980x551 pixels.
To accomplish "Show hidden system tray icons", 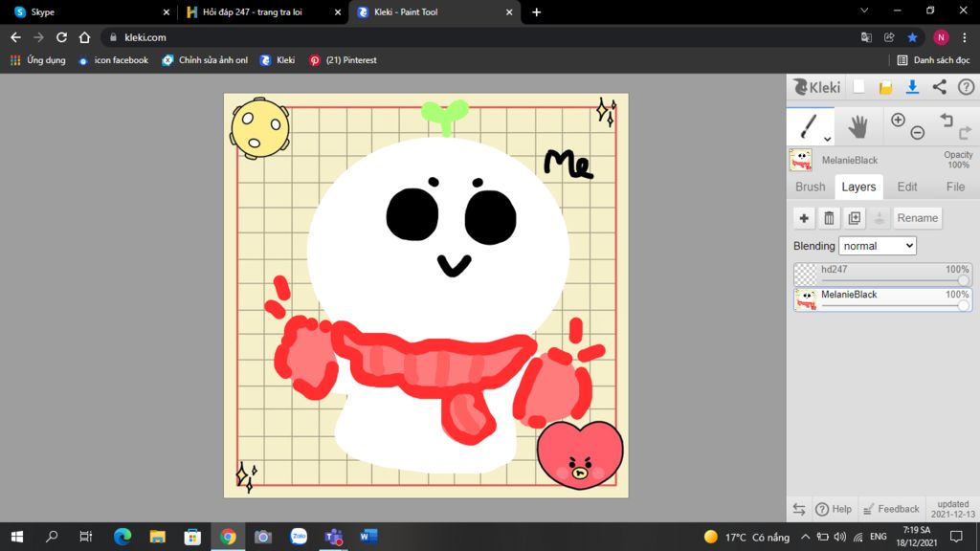I will click(x=805, y=537).
